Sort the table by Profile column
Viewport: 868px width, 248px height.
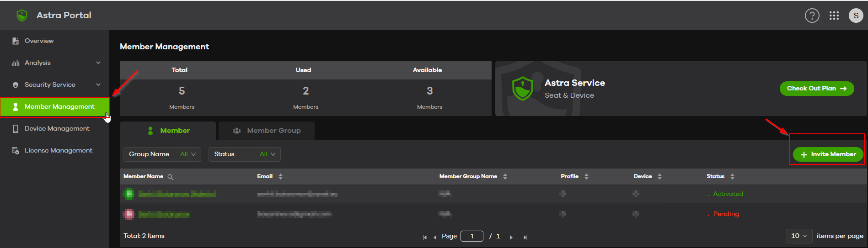(x=586, y=176)
